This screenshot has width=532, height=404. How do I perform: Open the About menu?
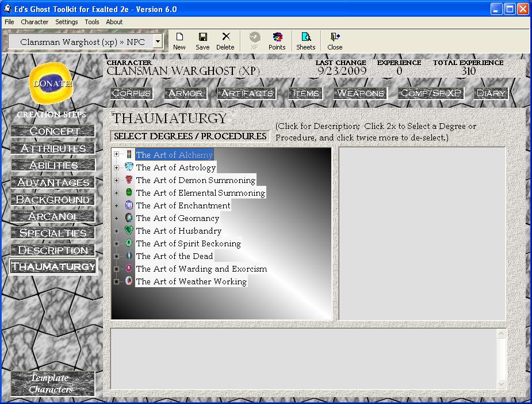tap(114, 22)
